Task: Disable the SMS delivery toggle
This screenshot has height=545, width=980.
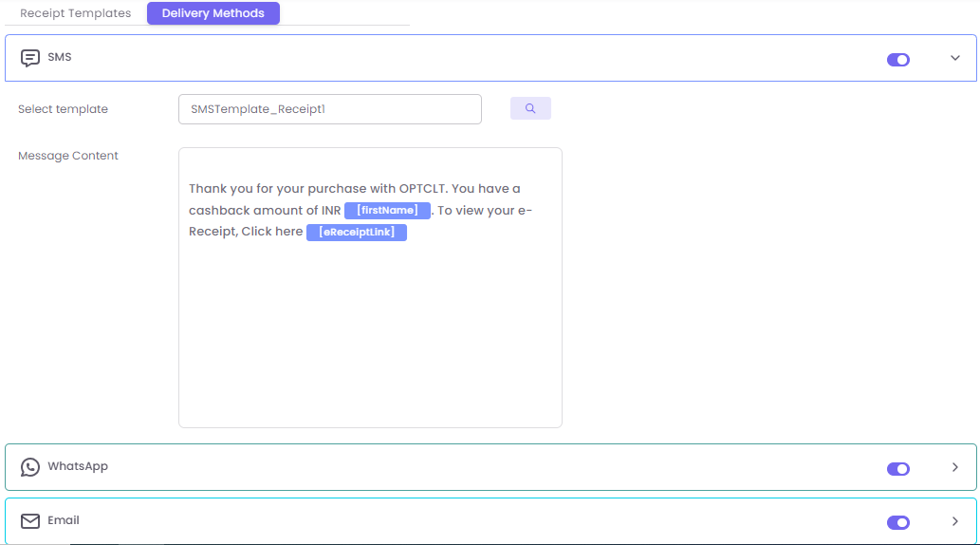Action: tap(897, 60)
